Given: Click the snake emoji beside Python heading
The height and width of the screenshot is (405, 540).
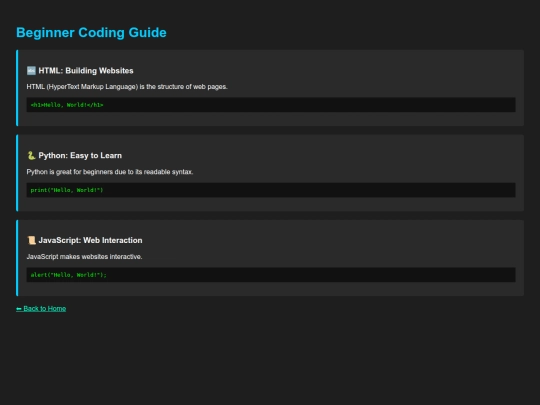Looking at the screenshot, I should [x=31, y=156].
